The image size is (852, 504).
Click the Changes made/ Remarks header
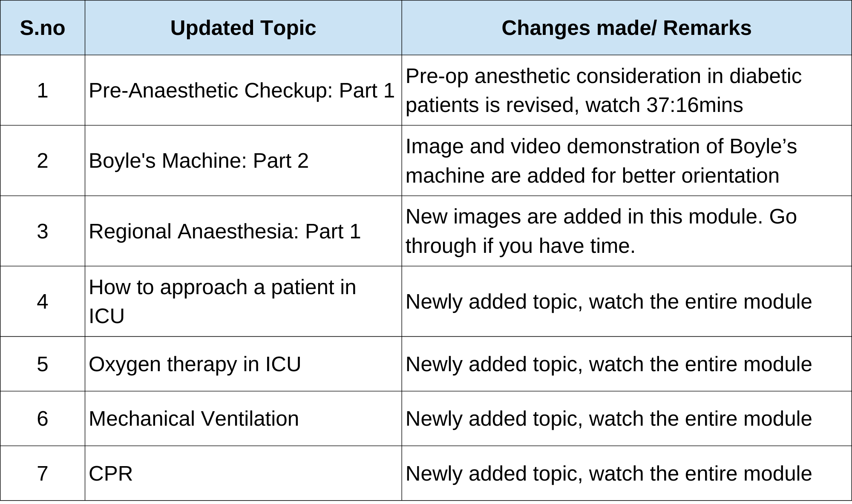626,28
